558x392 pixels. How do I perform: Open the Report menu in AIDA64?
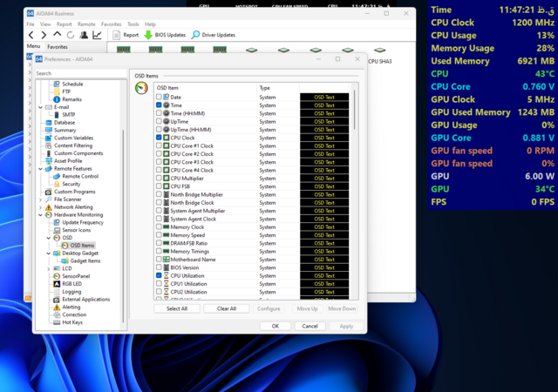64,24
